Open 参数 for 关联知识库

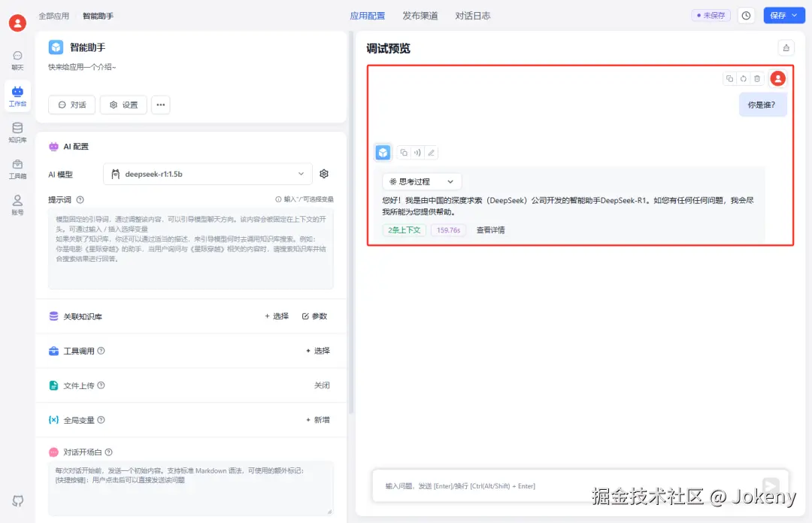coord(314,316)
